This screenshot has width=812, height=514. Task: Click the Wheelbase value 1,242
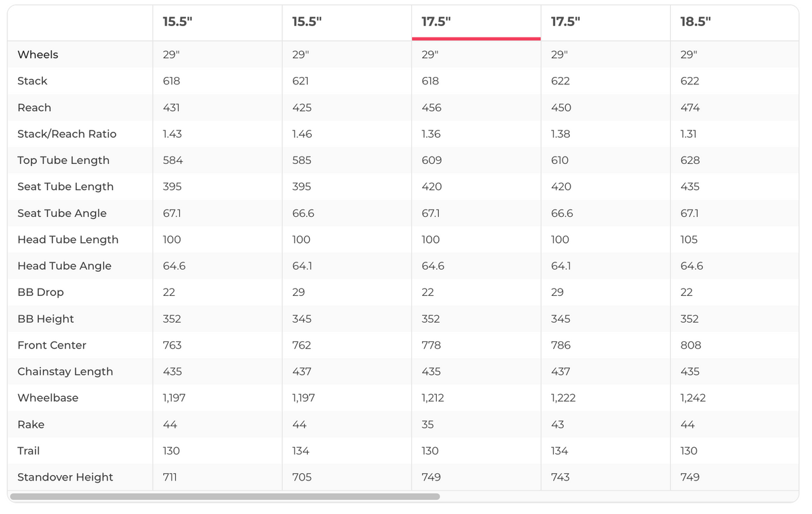pos(693,398)
